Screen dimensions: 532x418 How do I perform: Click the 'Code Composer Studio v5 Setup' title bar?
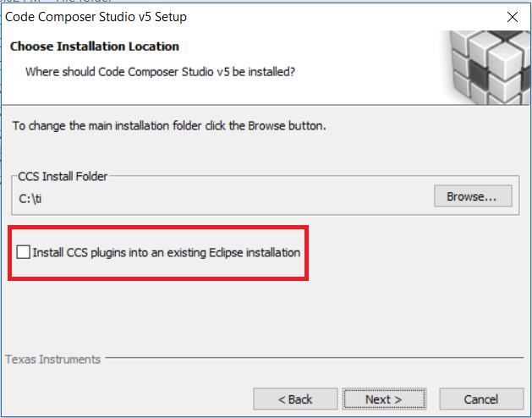pyautogui.click(x=97, y=16)
